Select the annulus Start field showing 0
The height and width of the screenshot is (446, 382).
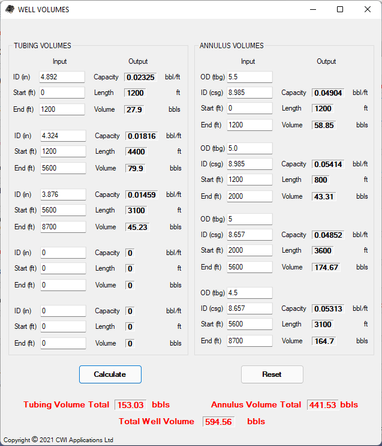[250, 108]
